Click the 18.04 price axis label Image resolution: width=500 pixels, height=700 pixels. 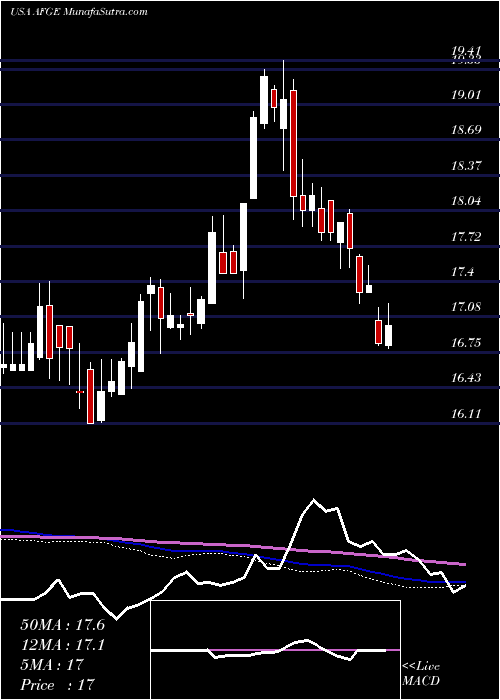click(467, 200)
